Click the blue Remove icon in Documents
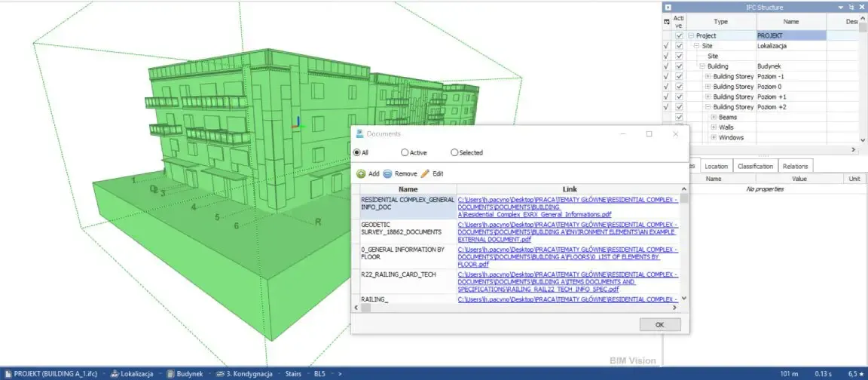The width and height of the screenshot is (868, 380). pyautogui.click(x=387, y=173)
